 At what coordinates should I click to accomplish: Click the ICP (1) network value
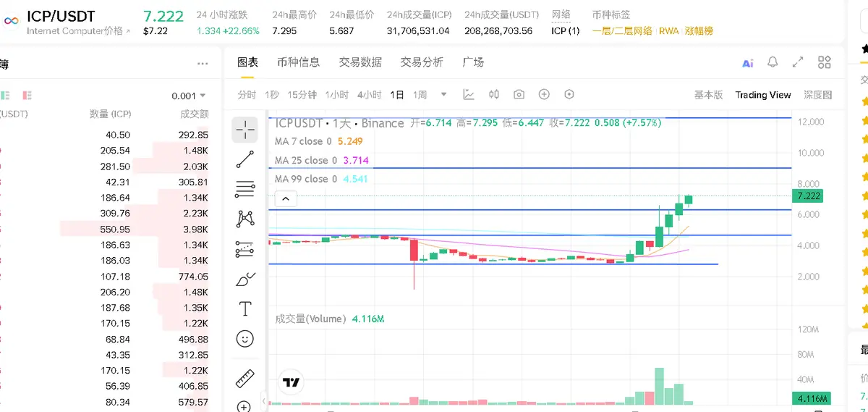pos(565,31)
